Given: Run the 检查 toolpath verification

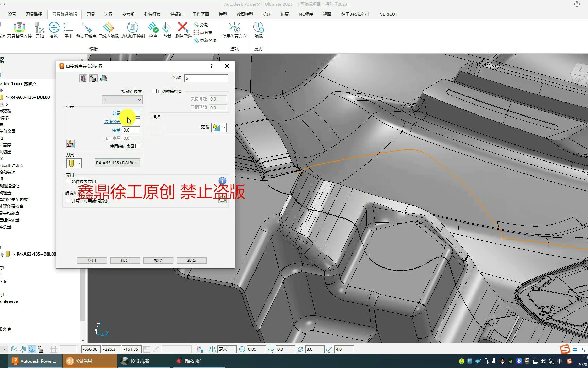Looking at the screenshot, I should [153, 30].
